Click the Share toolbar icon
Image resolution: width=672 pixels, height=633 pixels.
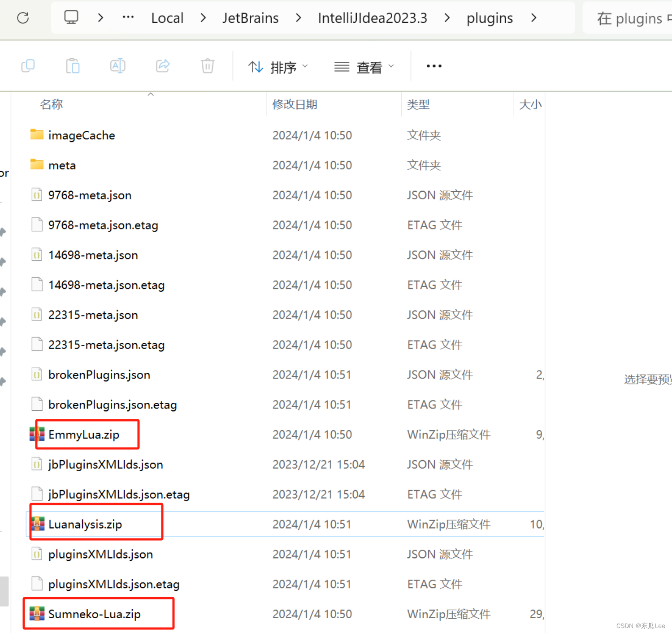[x=163, y=66]
